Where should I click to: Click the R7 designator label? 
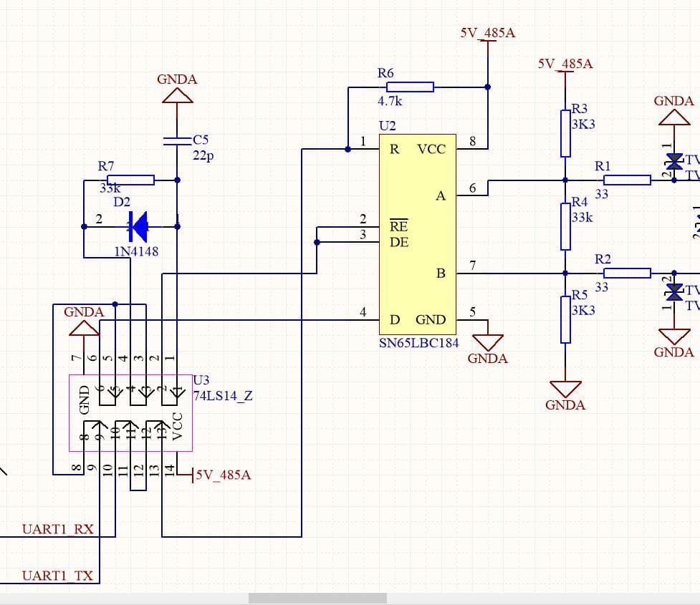tap(106, 166)
